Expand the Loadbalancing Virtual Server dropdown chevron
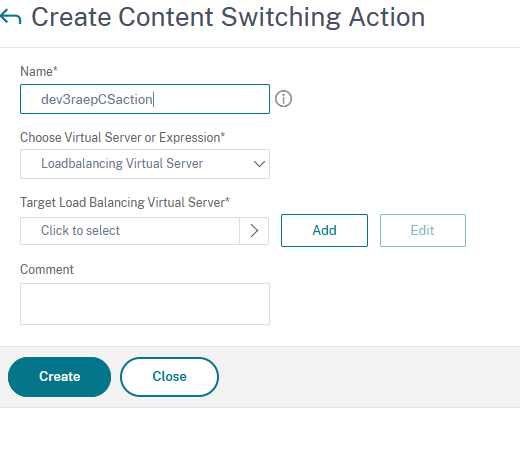The image size is (520, 449). tap(259, 164)
